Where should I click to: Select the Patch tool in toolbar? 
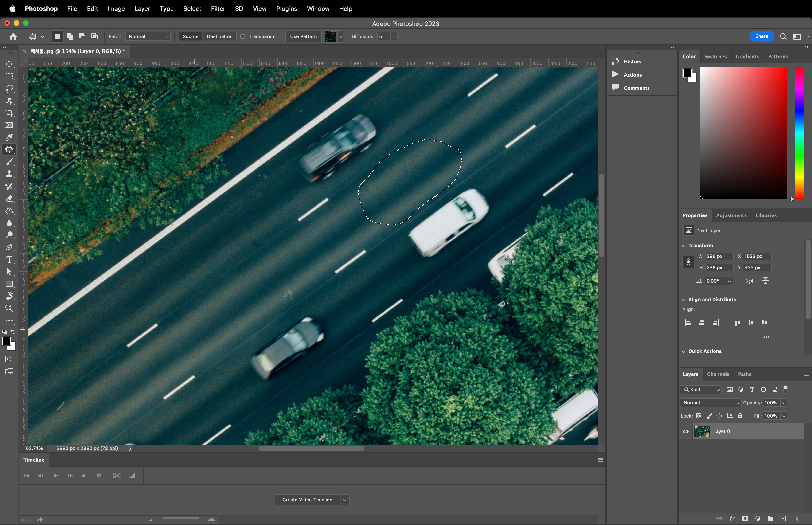pyautogui.click(x=9, y=150)
